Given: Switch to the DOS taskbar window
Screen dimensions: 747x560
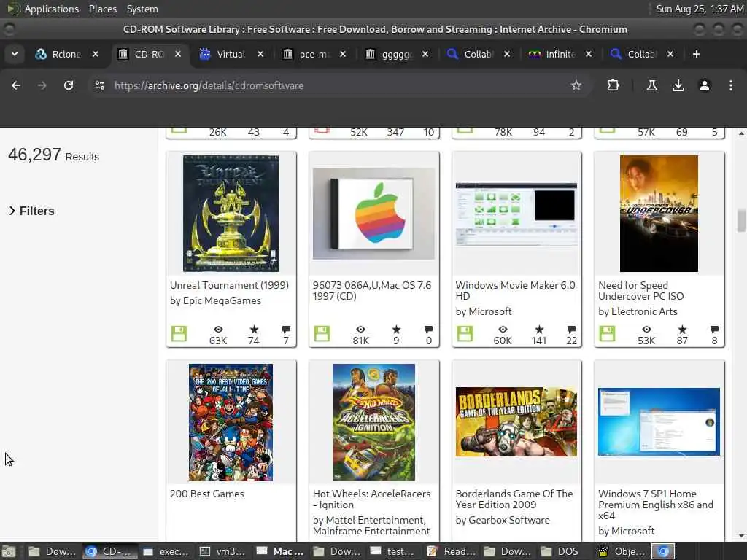Looking at the screenshot, I should point(560,551).
